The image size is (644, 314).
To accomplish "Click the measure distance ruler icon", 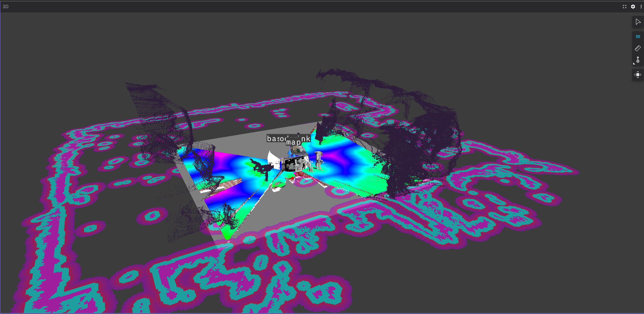I will tap(638, 48).
